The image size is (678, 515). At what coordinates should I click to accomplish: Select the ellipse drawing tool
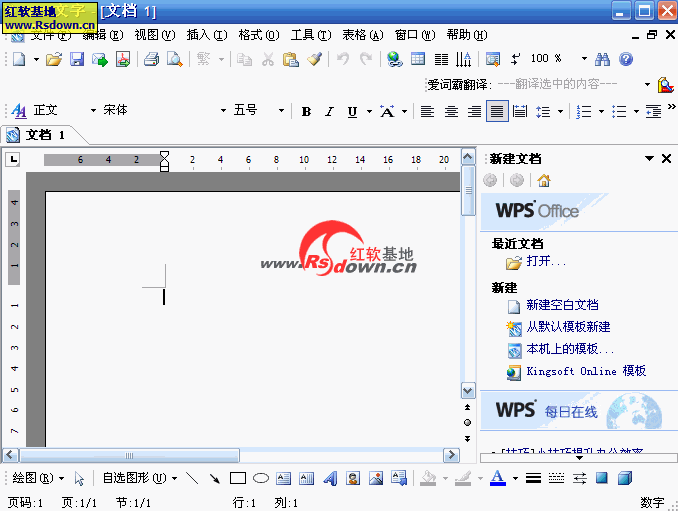261,478
